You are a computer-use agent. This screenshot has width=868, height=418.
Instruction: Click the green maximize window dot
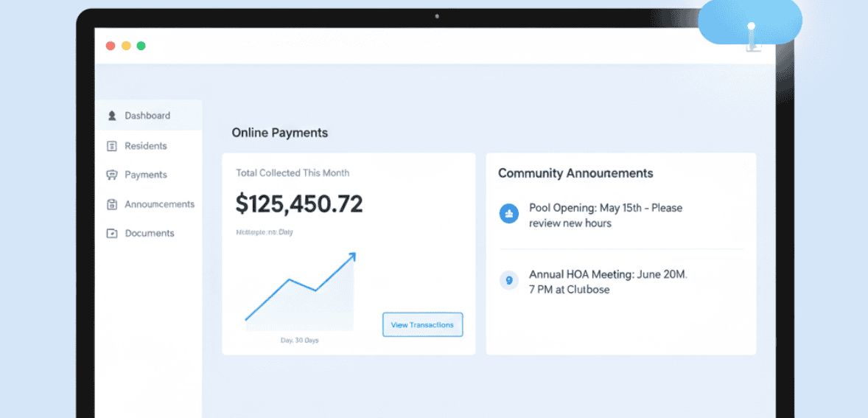pos(141,46)
